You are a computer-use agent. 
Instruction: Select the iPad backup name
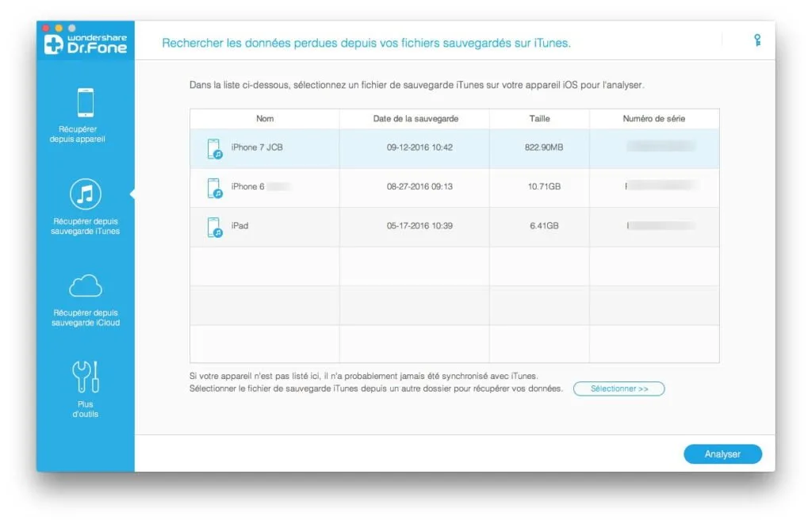click(x=239, y=226)
